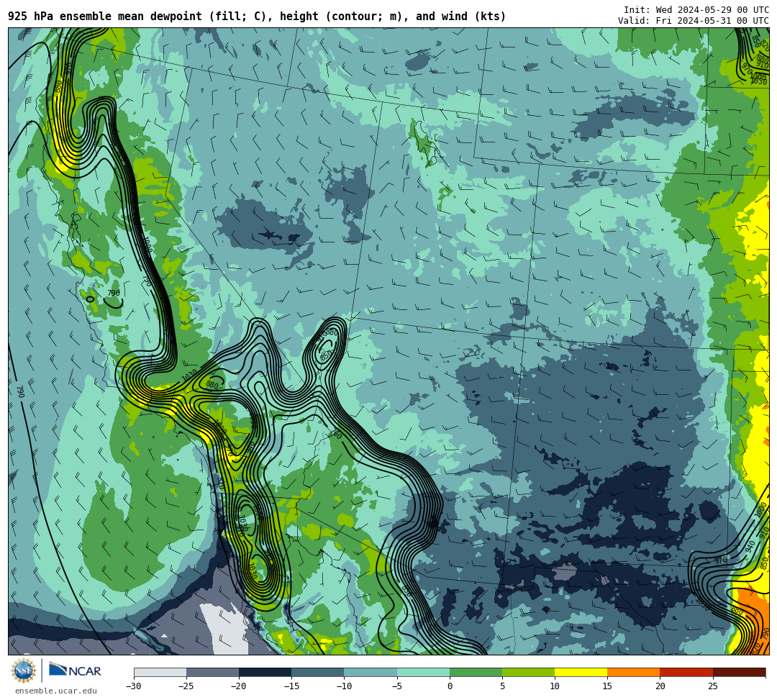Click the '15' colorbar tick label
Viewport: 777px width, 700px height.
coord(607,686)
